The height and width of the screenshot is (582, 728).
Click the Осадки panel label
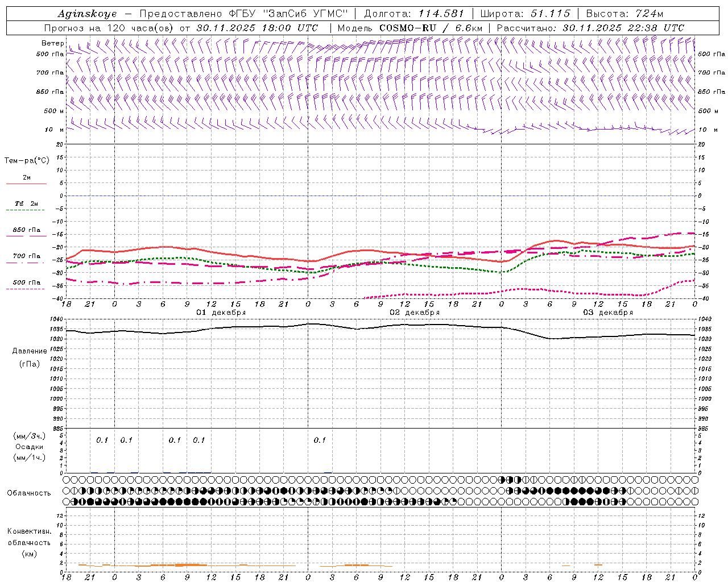(30, 447)
